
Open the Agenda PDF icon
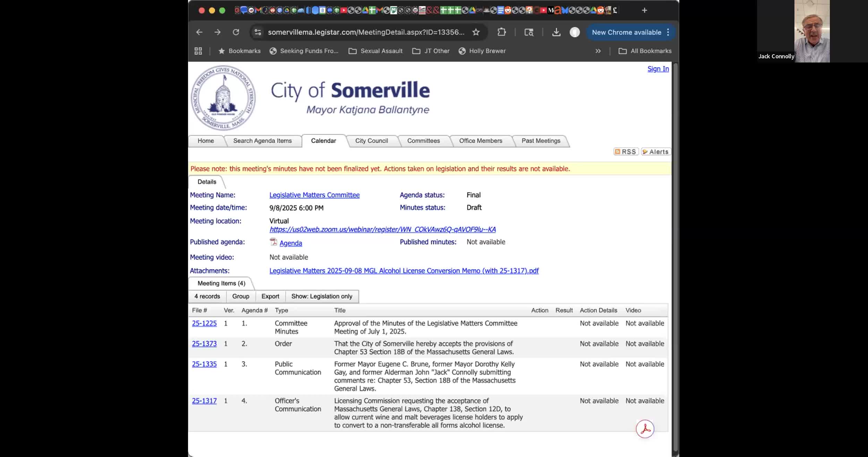point(273,242)
